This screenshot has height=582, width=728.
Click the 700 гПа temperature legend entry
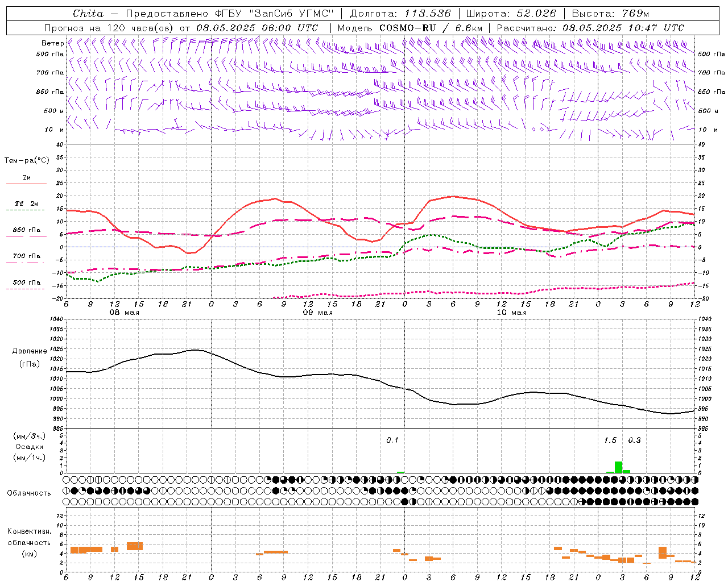(26, 256)
